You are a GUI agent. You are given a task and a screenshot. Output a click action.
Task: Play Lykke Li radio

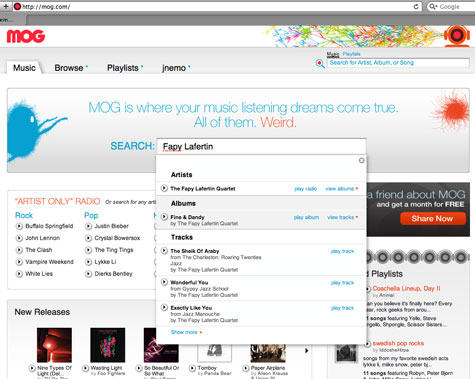click(88, 262)
